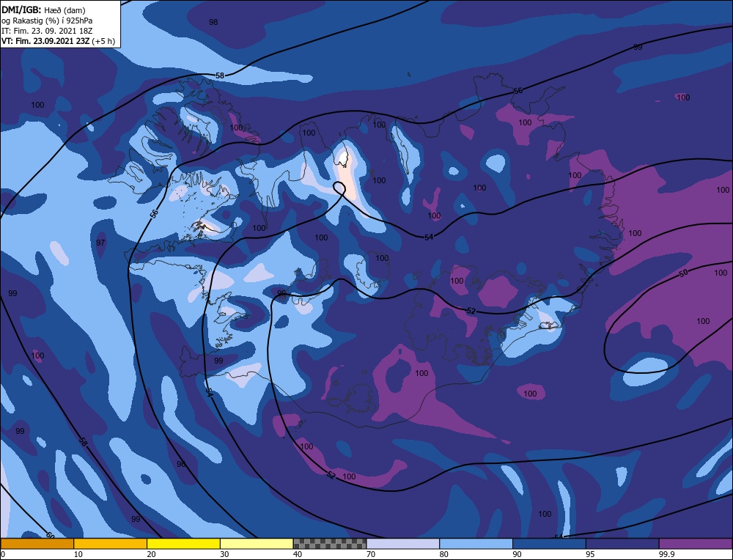
Task: Click the '50' height contour label
Action: coord(683,273)
